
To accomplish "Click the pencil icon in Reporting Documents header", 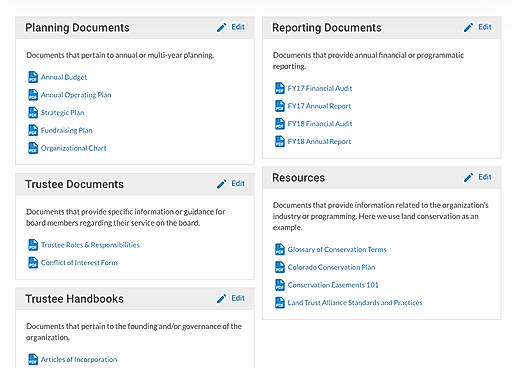I will [x=468, y=27].
